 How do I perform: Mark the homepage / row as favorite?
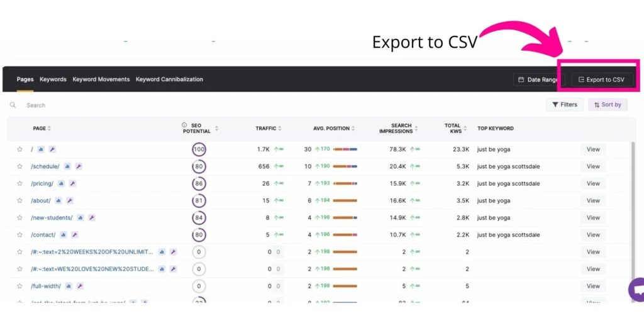(19, 149)
